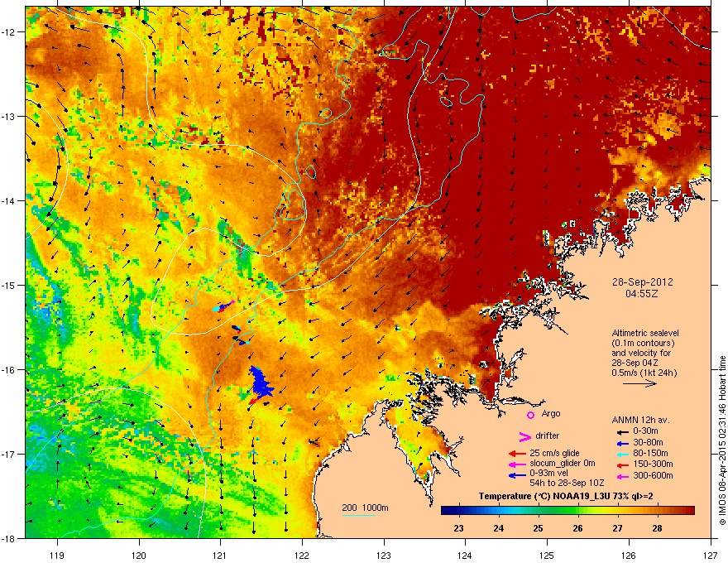The image size is (728, 563).
Task: Click the magenta Argo circle legend marker
Action: [530, 415]
